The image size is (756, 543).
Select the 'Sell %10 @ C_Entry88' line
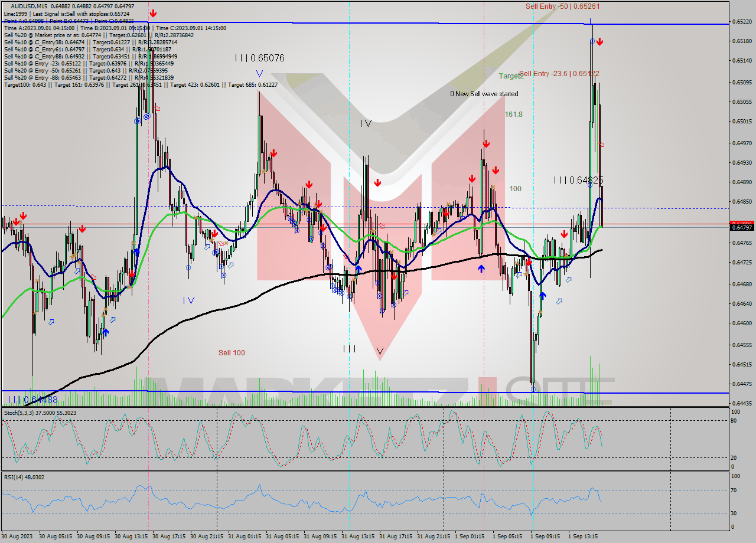point(90,56)
